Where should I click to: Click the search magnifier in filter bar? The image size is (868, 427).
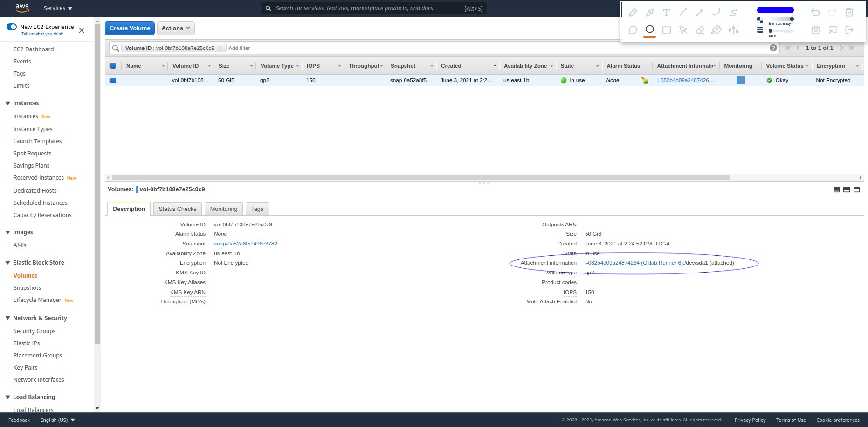(x=116, y=48)
